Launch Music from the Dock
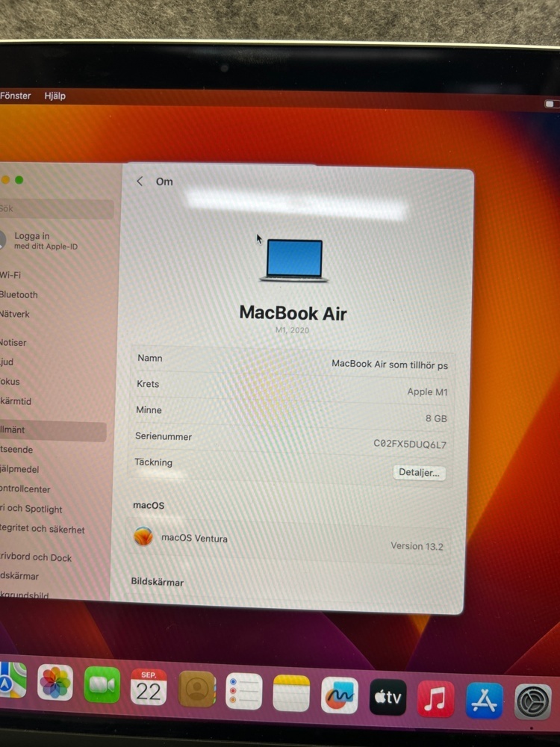Screen dimensions: 560x747 tap(436, 699)
